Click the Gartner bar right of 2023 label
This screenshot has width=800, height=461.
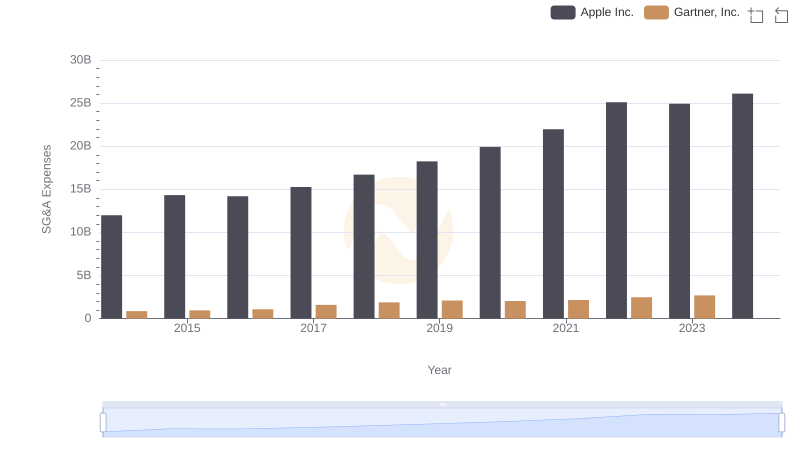(705, 307)
